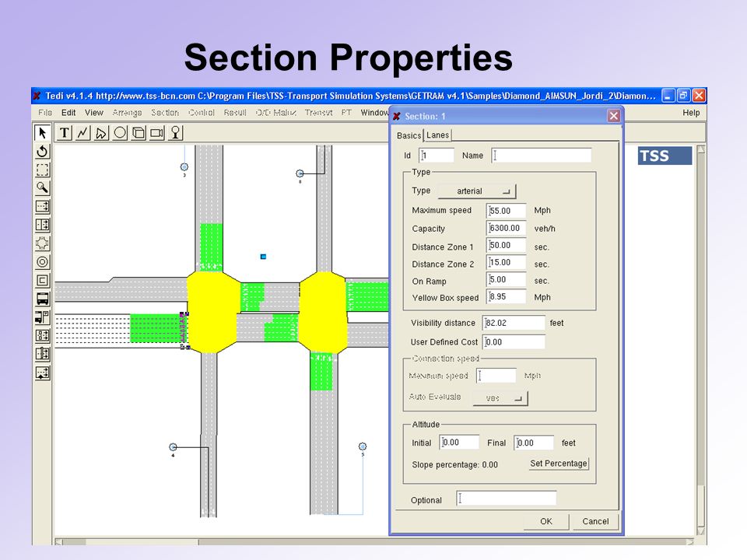Open the File menu
The height and width of the screenshot is (560, 747).
45,112
